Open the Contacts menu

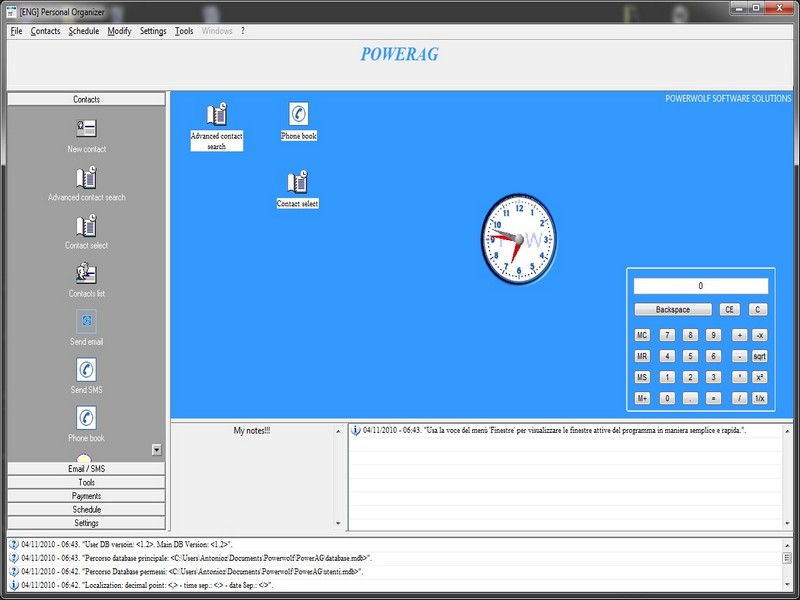coord(45,31)
